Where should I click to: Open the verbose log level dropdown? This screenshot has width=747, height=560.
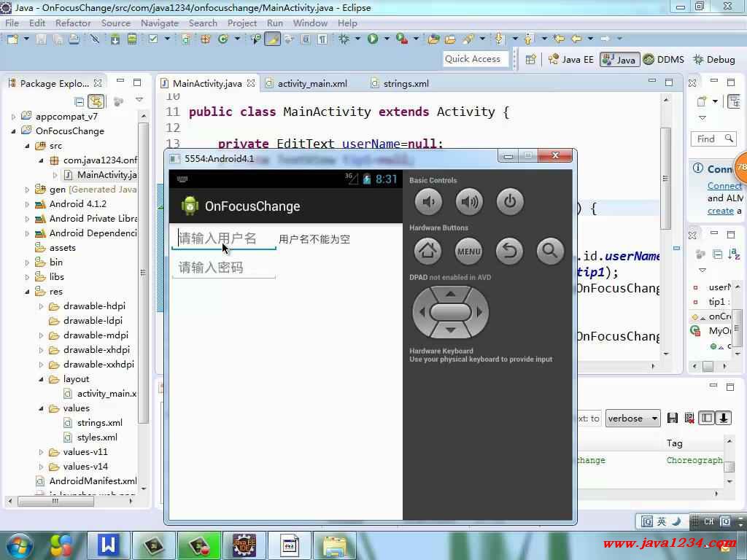point(632,418)
